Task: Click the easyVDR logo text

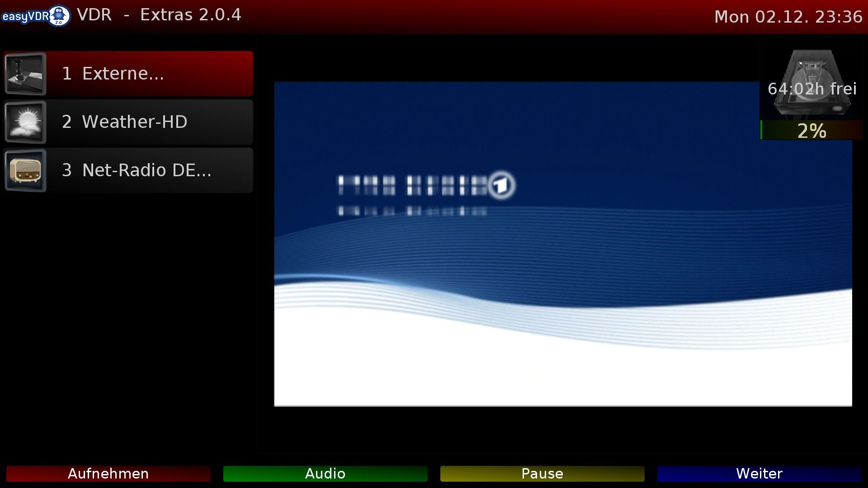Action: 25,17
